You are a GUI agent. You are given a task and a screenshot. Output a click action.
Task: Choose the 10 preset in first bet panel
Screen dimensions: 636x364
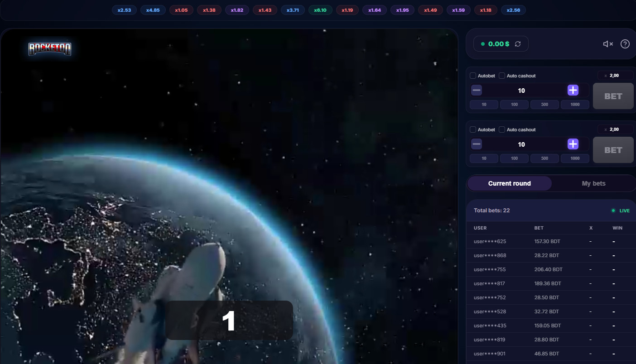[484, 105]
